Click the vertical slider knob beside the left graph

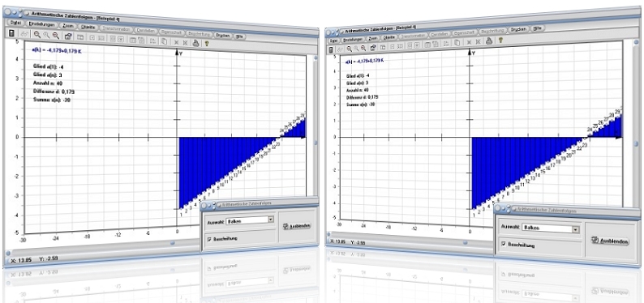click(x=316, y=143)
